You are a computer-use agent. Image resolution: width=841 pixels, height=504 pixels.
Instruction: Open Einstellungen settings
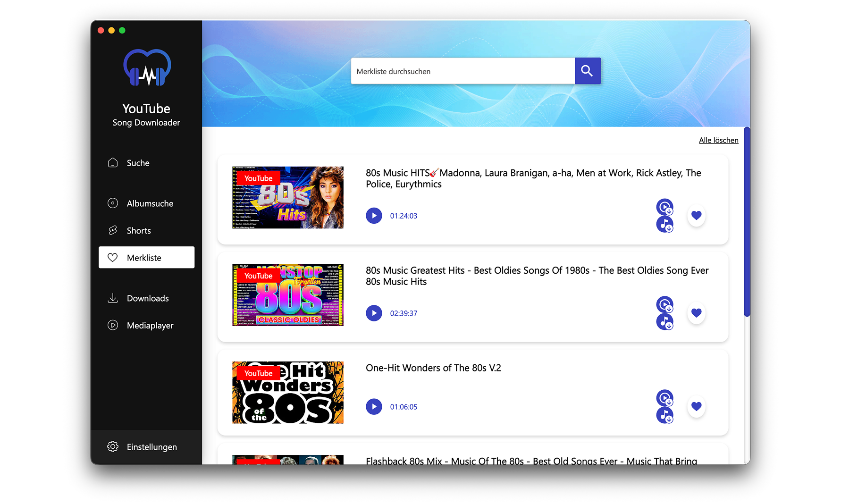pyautogui.click(x=146, y=446)
